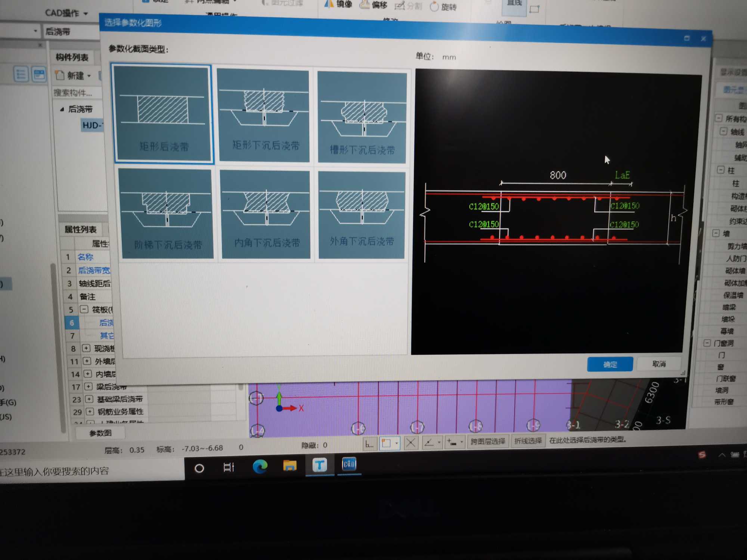Expand the 外墙后浇带 property group

[x=87, y=361]
